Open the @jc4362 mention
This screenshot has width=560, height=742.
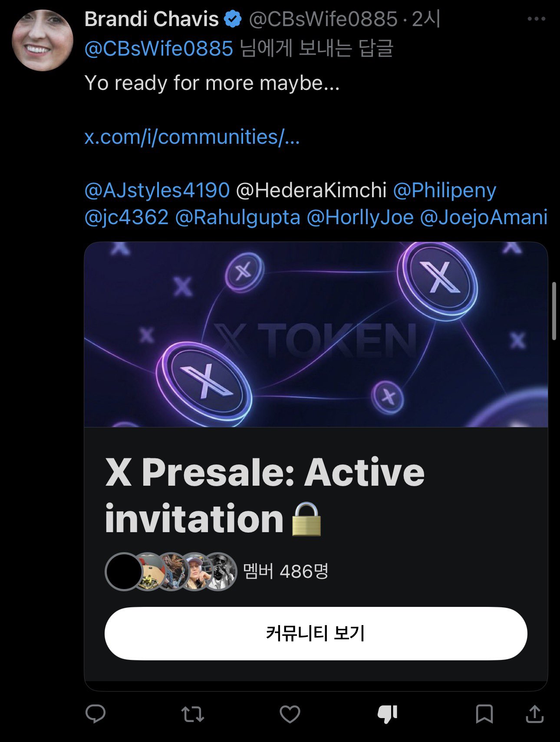click(x=126, y=217)
